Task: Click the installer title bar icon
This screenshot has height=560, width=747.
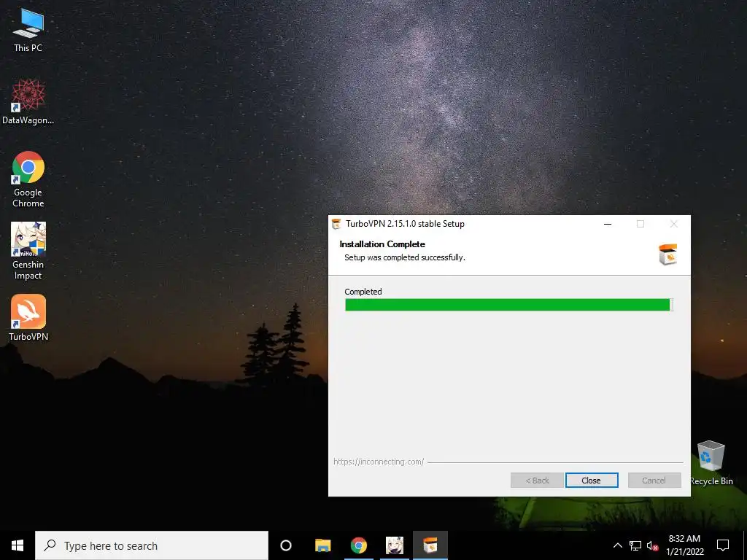Action: (337, 224)
